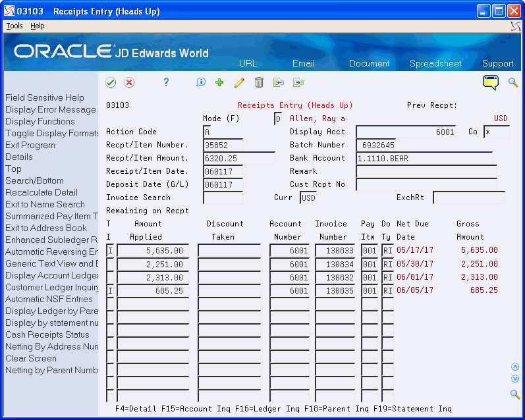Select the Document header tab
The image size is (525, 420).
[x=370, y=63]
